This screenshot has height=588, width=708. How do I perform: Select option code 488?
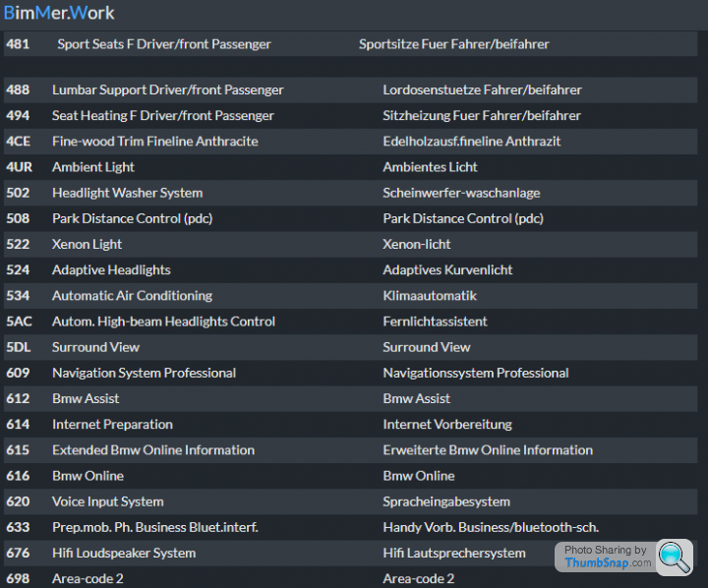(18, 89)
